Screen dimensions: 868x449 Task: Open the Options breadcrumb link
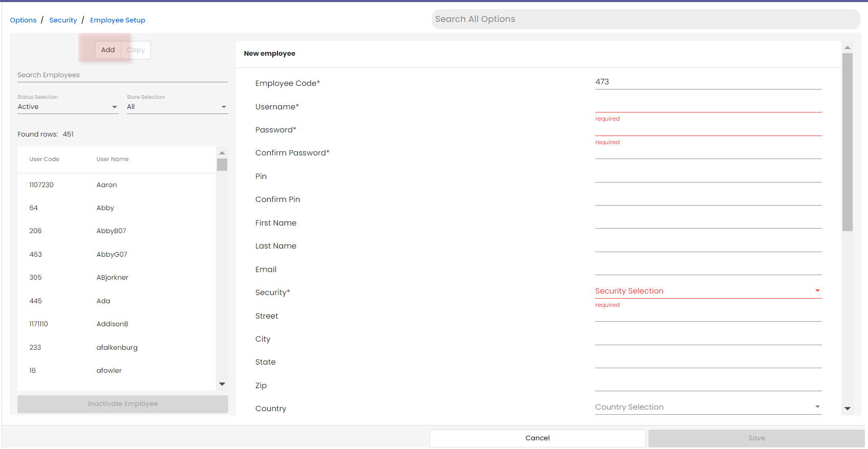pyautogui.click(x=23, y=20)
